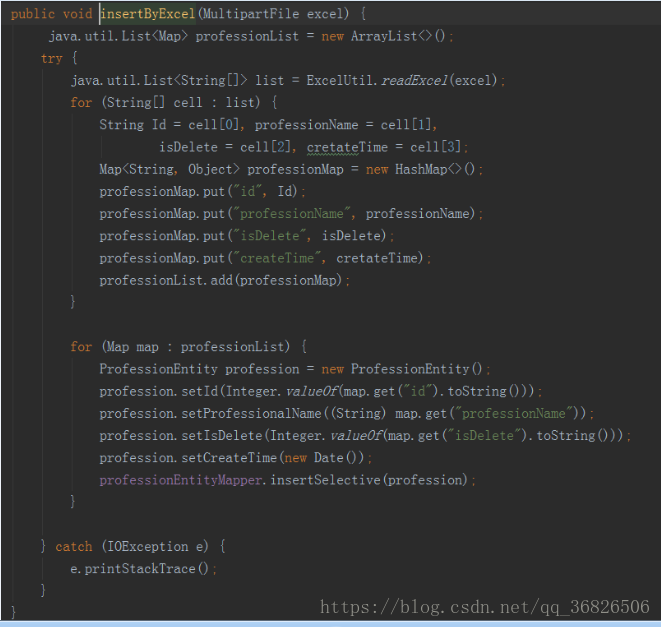Click the void return type
This screenshot has width=661, height=627.
[x=78, y=14]
